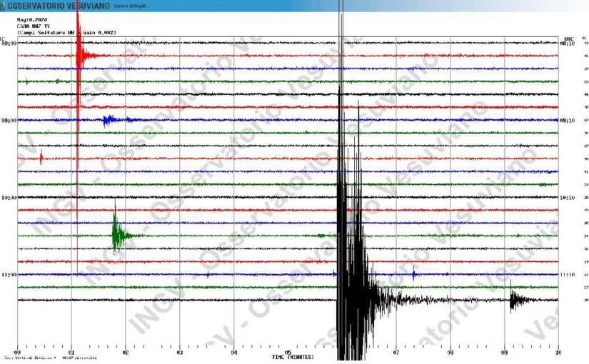The height and width of the screenshot is (364, 589).
Task: Click the 10:10 right time label
Action: pyautogui.click(x=567, y=198)
